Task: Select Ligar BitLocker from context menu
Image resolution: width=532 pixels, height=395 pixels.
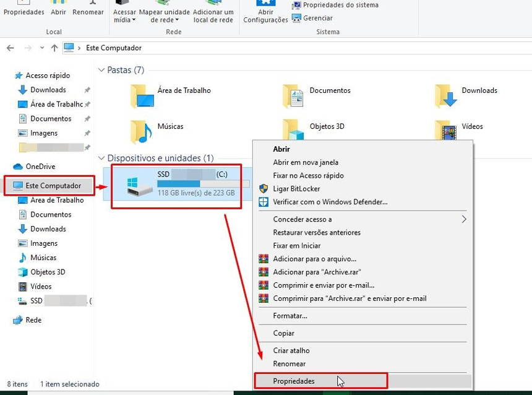Action: click(296, 189)
